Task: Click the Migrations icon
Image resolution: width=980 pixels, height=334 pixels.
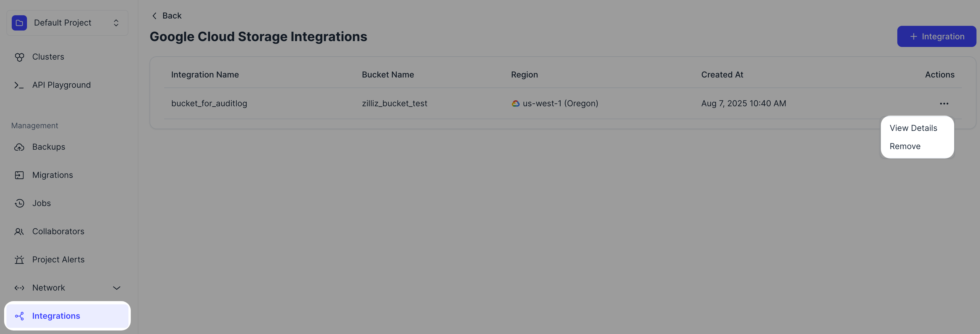Action: tap(19, 175)
